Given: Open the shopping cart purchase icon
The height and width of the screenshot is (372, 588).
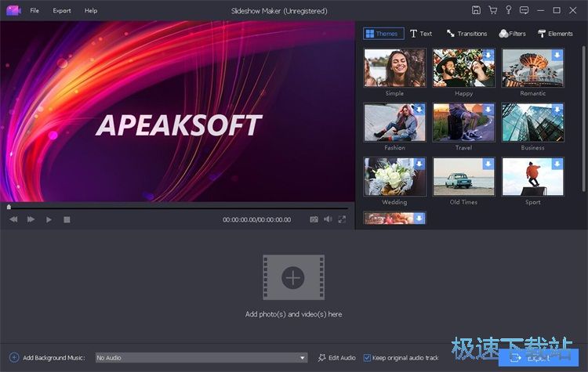Looking at the screenshot, I should click(493, 10).
